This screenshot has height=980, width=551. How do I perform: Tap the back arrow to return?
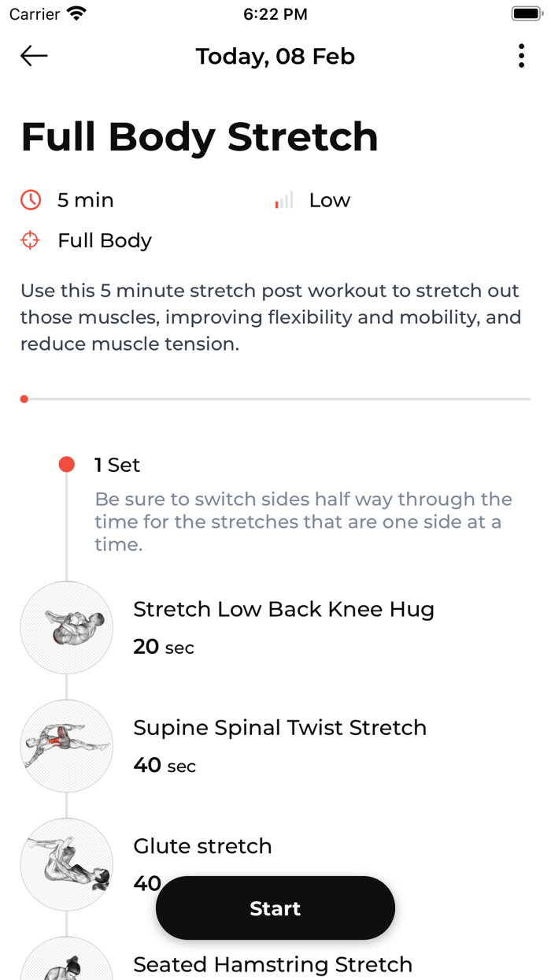tap(33, 56)
